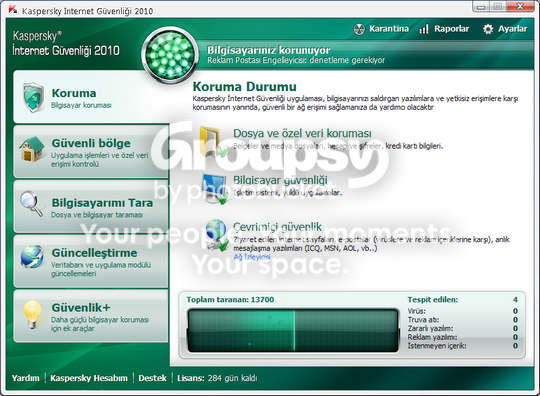View Raporlar label
The image size is (540, 396).
[451, 29]
